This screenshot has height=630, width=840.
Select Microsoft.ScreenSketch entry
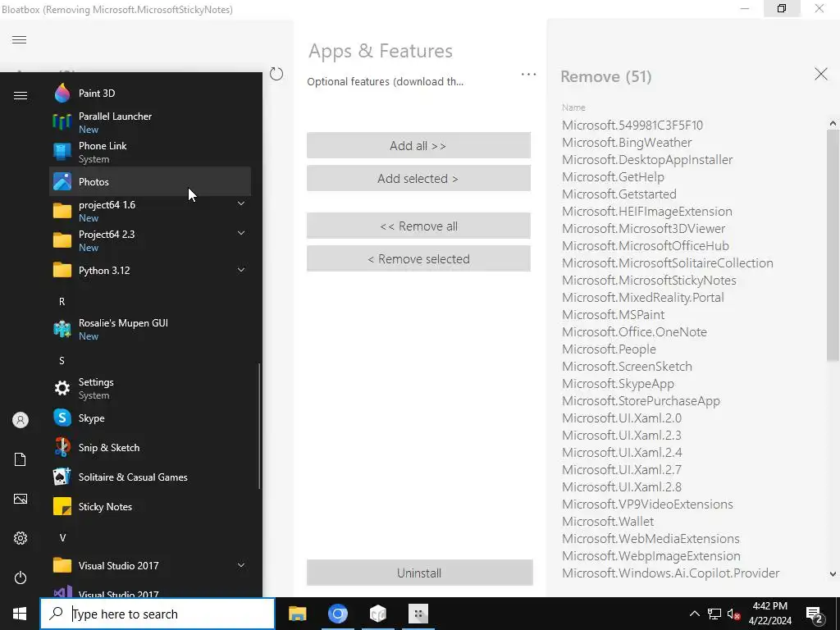point(627,367)
